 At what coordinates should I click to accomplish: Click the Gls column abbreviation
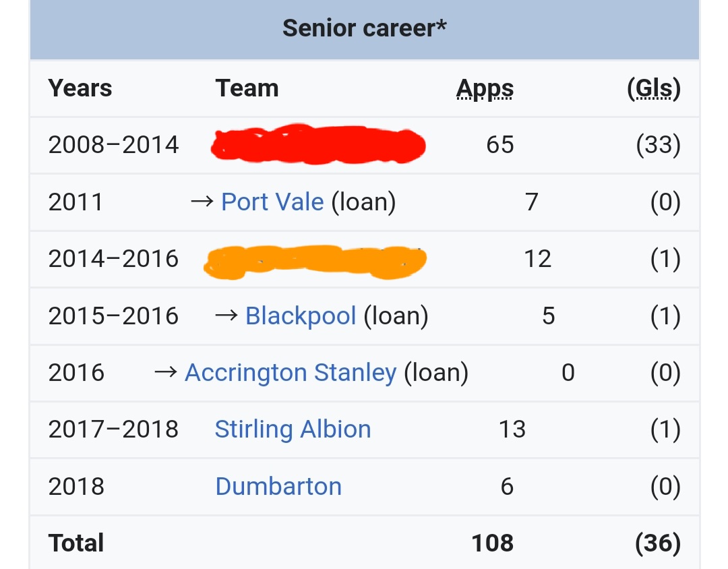(653, 88)
